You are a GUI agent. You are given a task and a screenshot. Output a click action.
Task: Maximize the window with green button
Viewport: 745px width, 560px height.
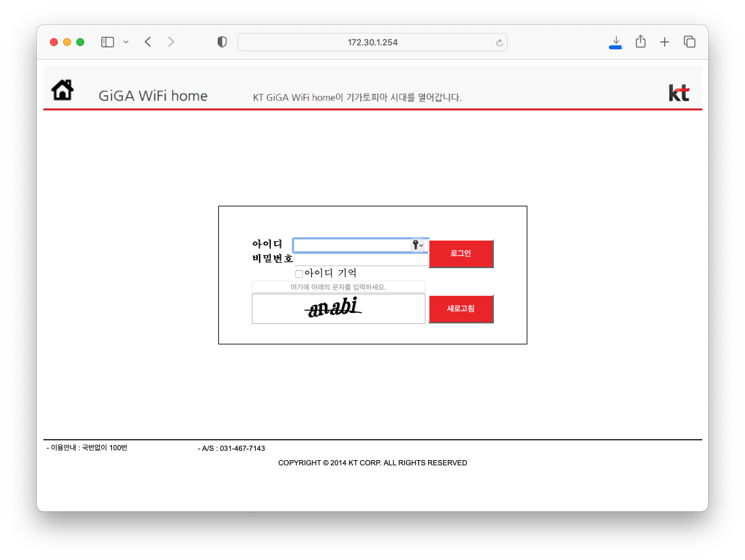pyautogui.click(x=80, y=42)
